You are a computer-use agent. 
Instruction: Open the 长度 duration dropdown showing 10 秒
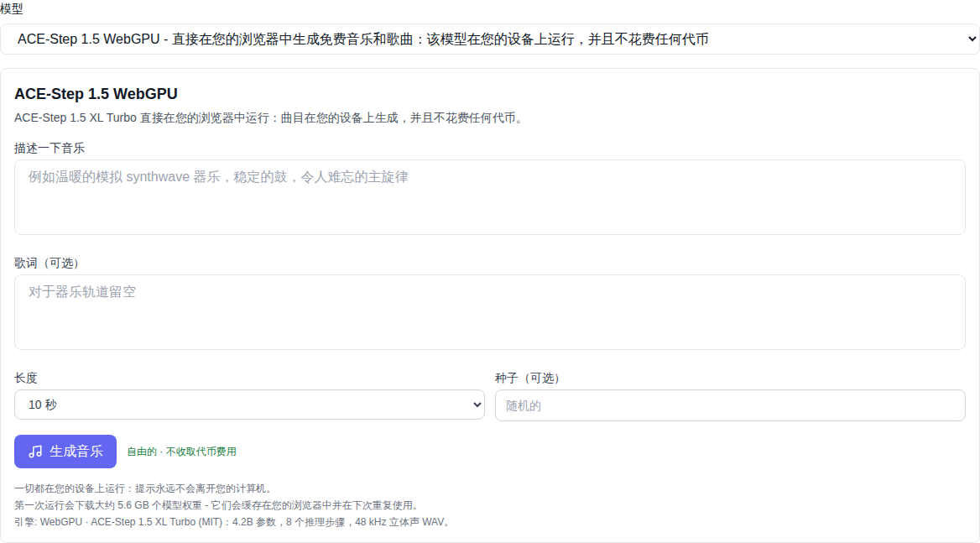pos(249,405)
